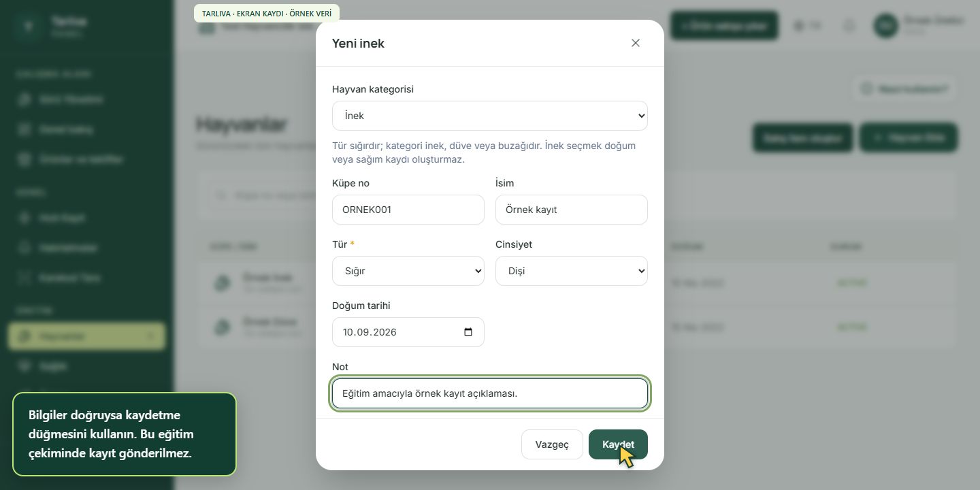This screenshot has width=980, height=490.
Task: Open the calendar picker icon in date field
Action: (468, 332)
